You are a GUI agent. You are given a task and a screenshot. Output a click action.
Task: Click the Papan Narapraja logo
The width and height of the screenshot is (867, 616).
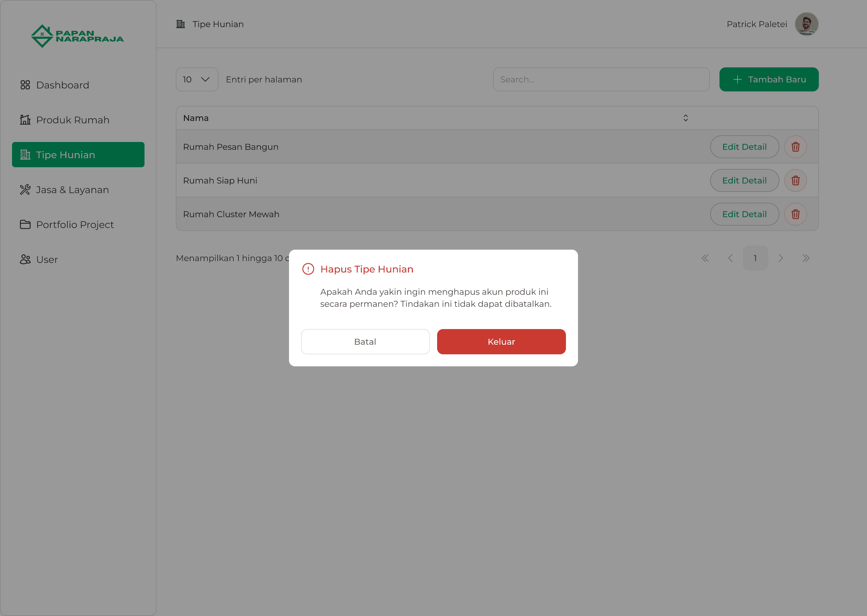[77, 36]
